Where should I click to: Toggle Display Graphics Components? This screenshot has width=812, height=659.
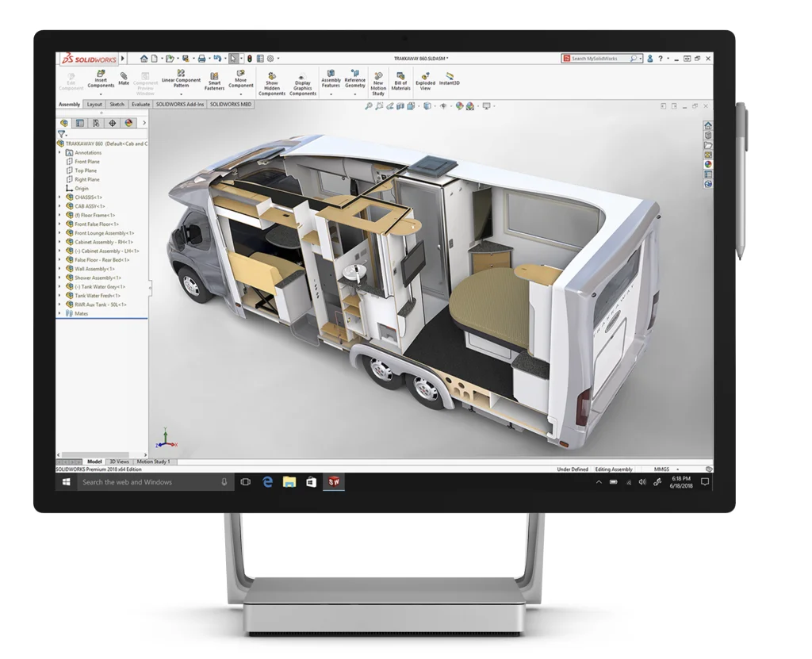[301, 79]
